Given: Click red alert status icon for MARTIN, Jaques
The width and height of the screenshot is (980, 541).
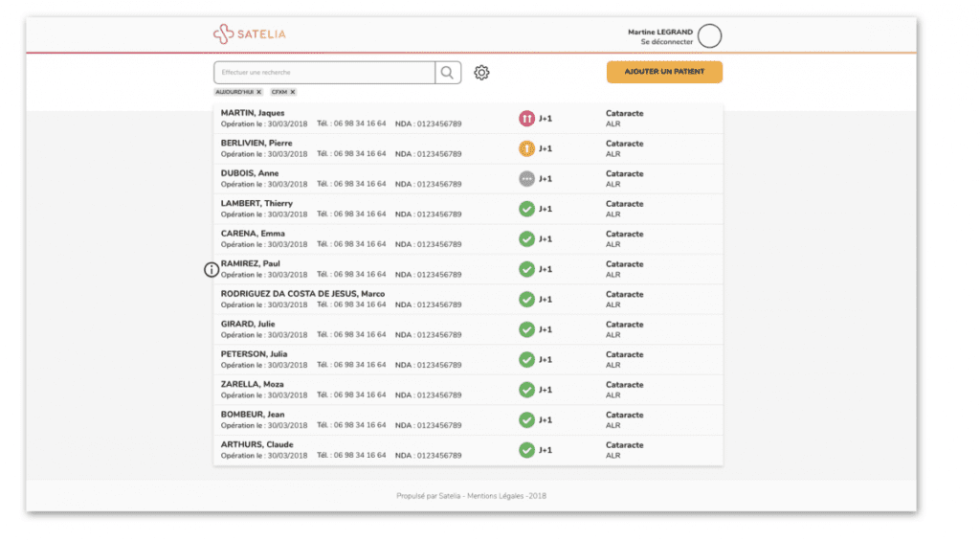Looking at the screenshot, I should point(526,119).
